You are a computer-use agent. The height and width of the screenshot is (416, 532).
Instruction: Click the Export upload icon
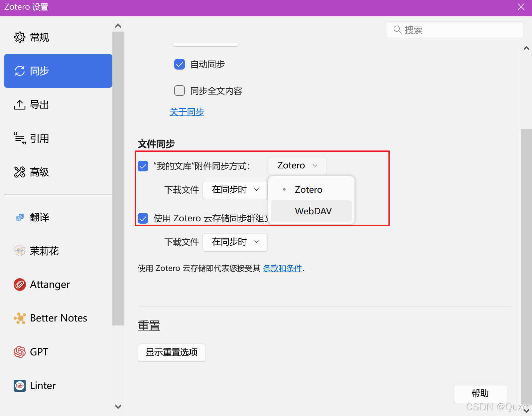click(x=20, y=104)
